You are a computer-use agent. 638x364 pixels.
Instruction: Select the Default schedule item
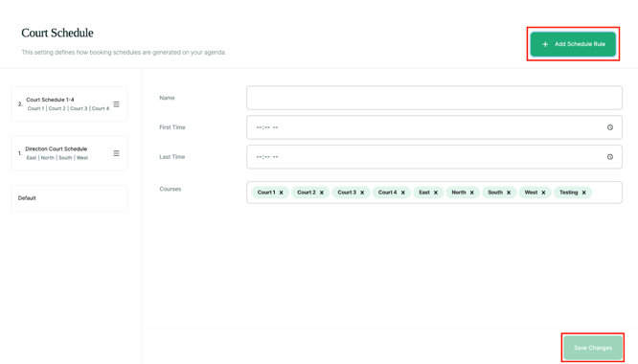pos(69,198)
